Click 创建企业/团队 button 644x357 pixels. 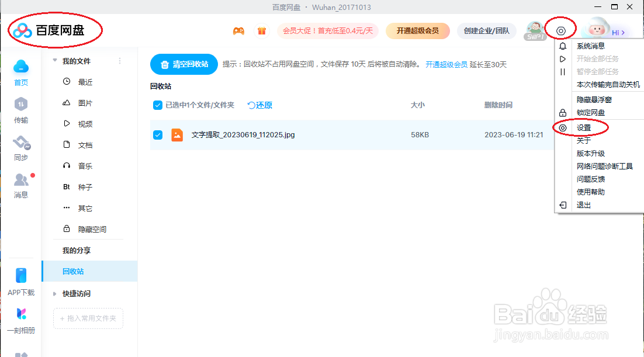(x=486, y=31)
